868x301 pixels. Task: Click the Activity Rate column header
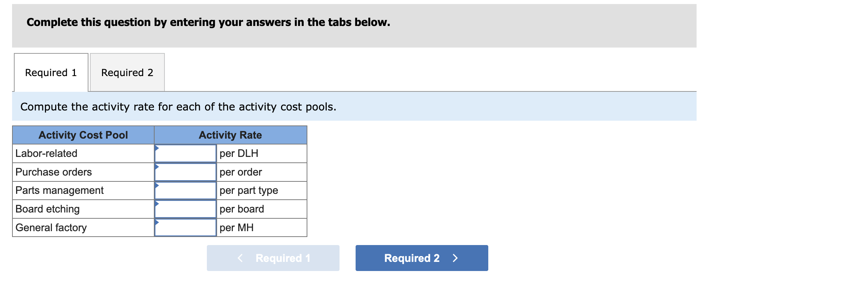[230, 135]
